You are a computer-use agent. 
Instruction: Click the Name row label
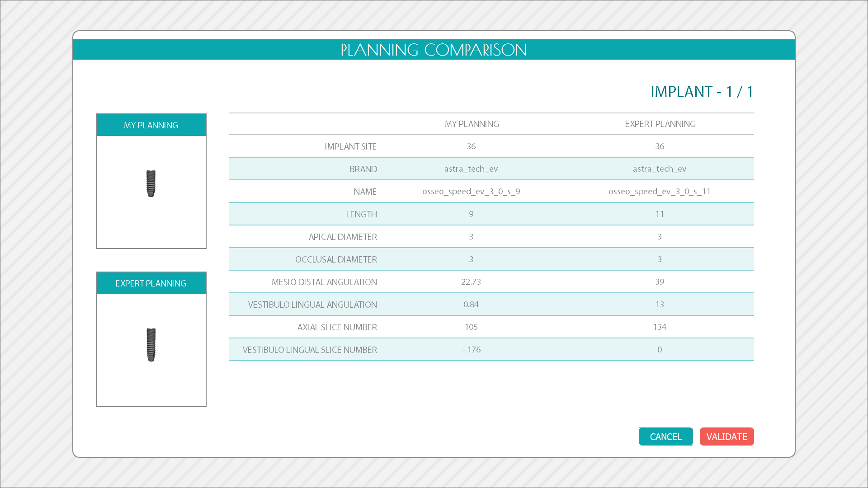click(x=365, y=192)
